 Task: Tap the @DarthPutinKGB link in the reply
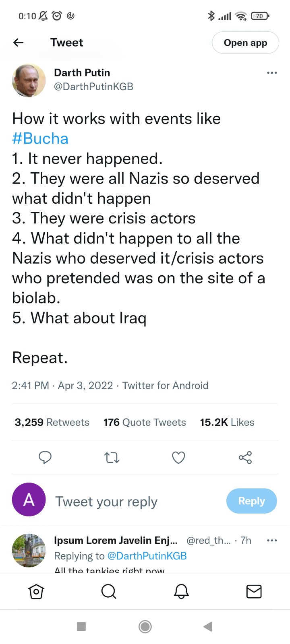[147, 556]
